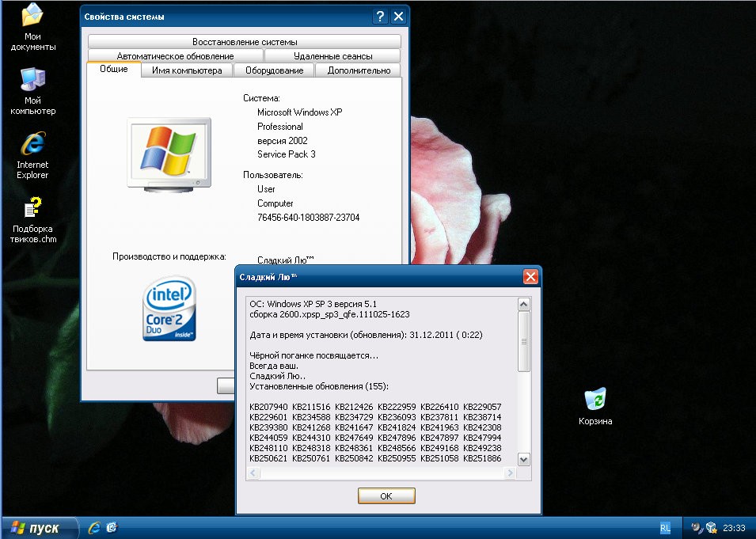This screenshot has width=756, height=539.
Task: Click the Service Pack 3 text
Action: point(287,154)
